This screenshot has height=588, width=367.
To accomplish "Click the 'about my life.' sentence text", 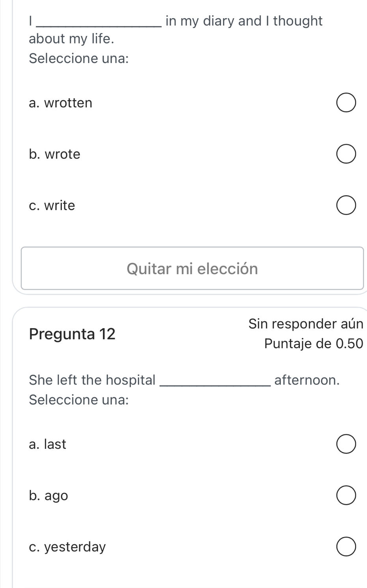I will [x=72, y=39].
